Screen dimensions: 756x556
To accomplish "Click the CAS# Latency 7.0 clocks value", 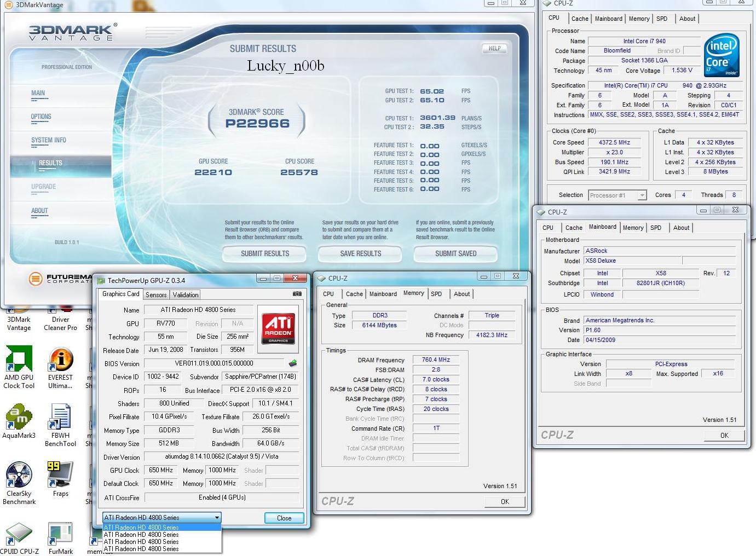I will point(436,379).
